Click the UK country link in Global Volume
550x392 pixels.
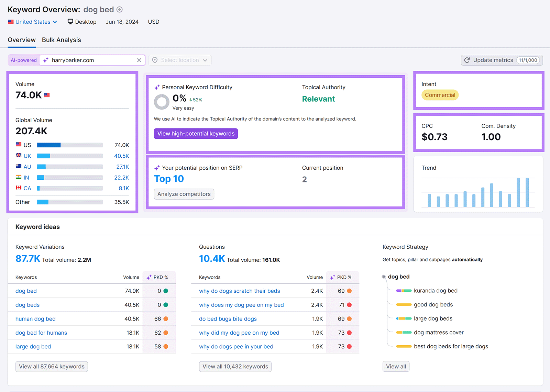(x=27, y=156)
